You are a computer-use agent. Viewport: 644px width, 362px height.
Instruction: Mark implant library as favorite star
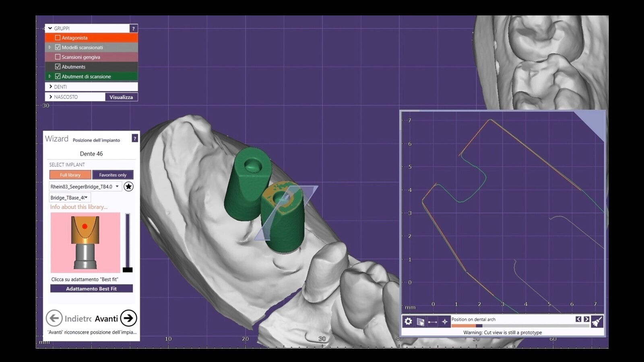coord(128,187)
